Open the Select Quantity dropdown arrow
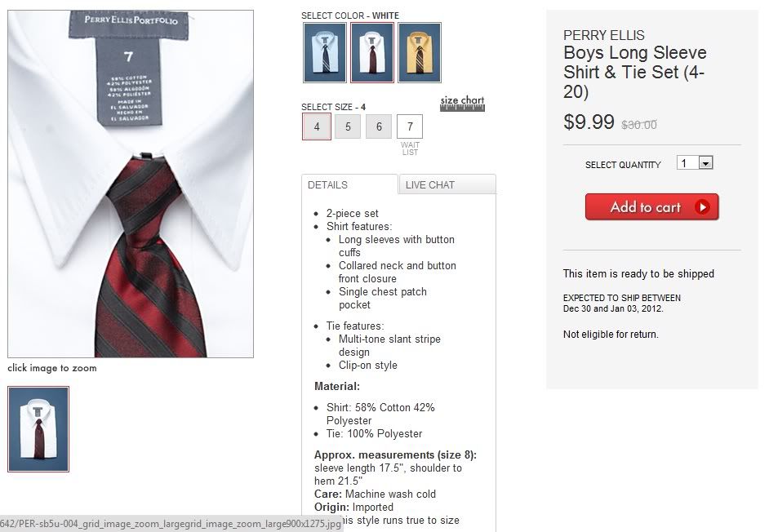 tap(705, 163)
